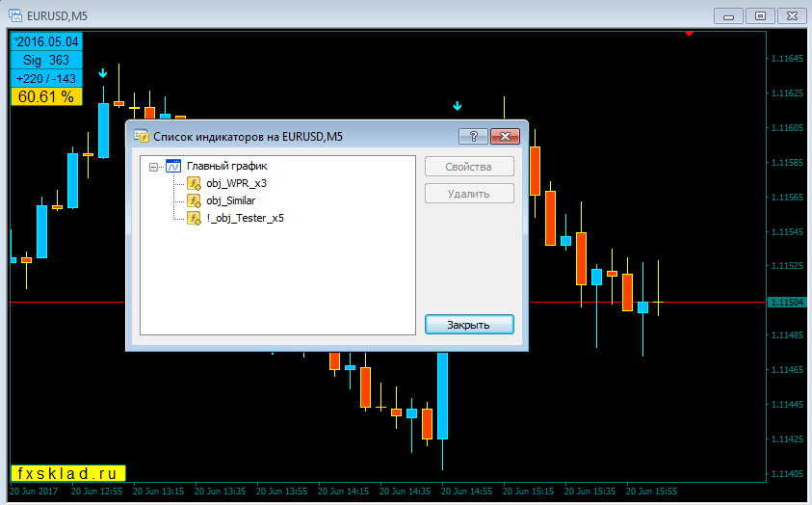The height and width of the screenshot is (505, 812).
Task: Click the 20 Jun 2017 time label
Action: pyautogui.click(x=34, y=491)
